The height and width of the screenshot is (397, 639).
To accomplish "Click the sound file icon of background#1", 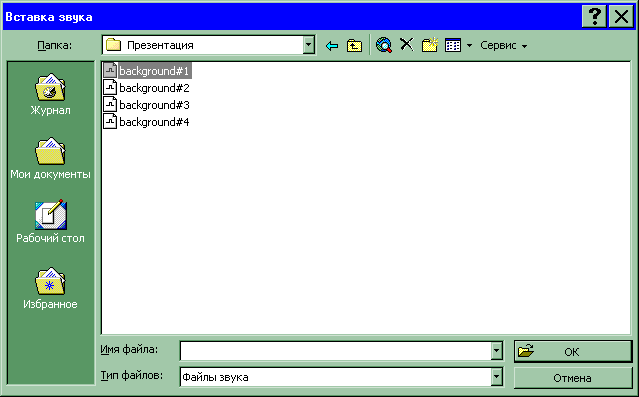I will click(x=110, y=71).
